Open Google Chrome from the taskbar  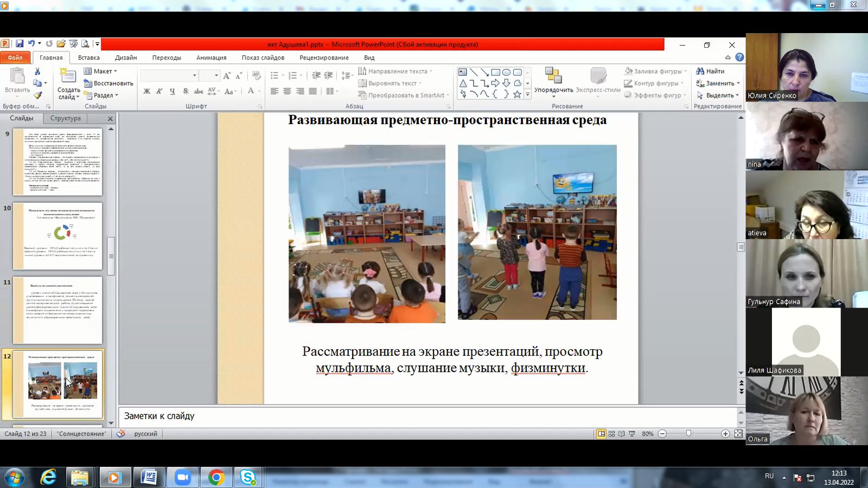[216, 477]
